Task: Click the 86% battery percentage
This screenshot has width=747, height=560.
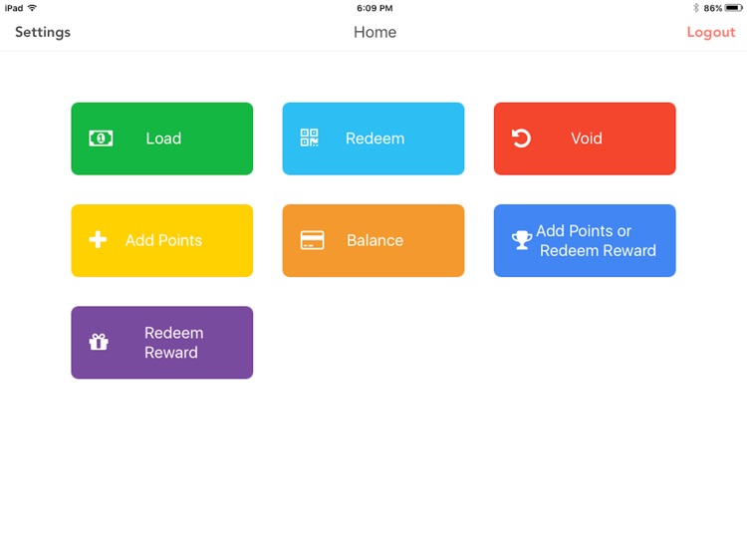Action: tap(713, 8)
